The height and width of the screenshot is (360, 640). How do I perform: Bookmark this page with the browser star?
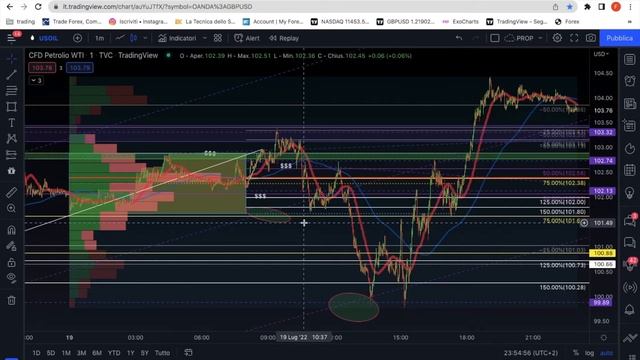[569, 7]
